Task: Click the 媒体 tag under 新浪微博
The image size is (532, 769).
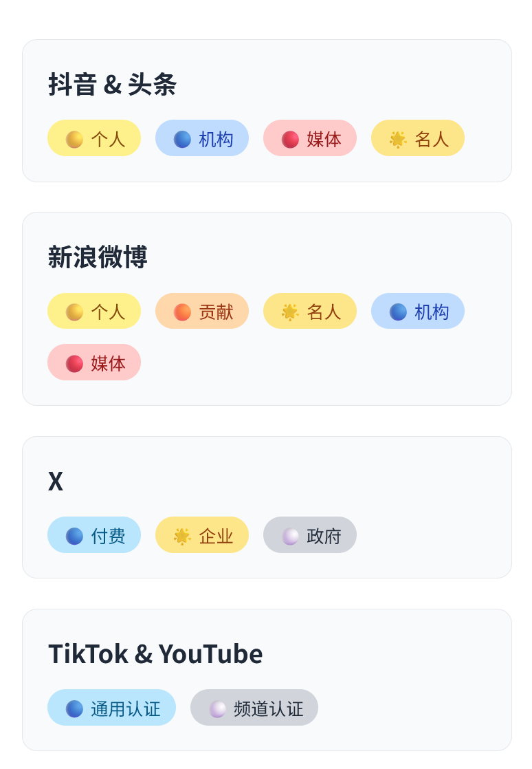Action: point(94,362)
